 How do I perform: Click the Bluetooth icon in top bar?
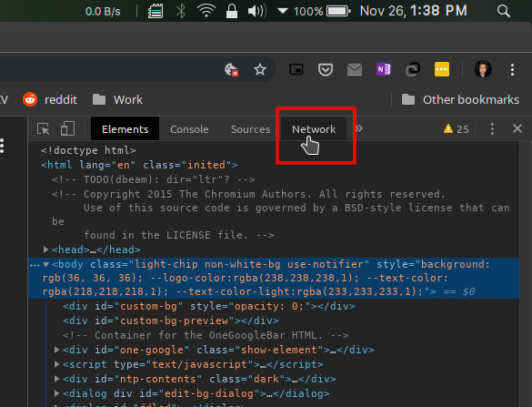click(181, 11)
